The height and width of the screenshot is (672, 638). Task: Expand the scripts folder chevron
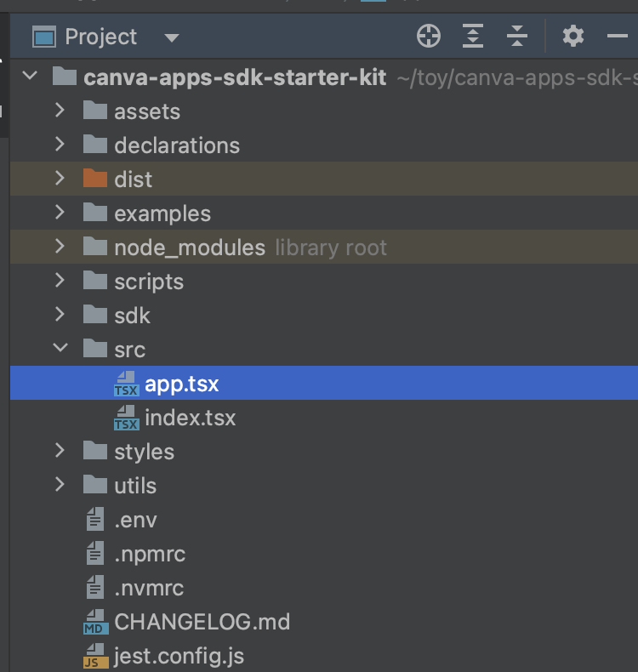pos(60,281)
